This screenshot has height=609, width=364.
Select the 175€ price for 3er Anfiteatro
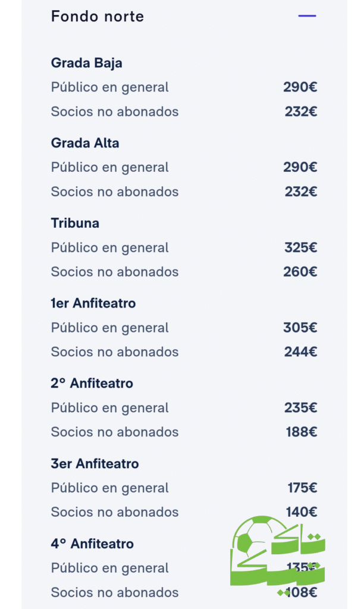[x=302, y=488]
